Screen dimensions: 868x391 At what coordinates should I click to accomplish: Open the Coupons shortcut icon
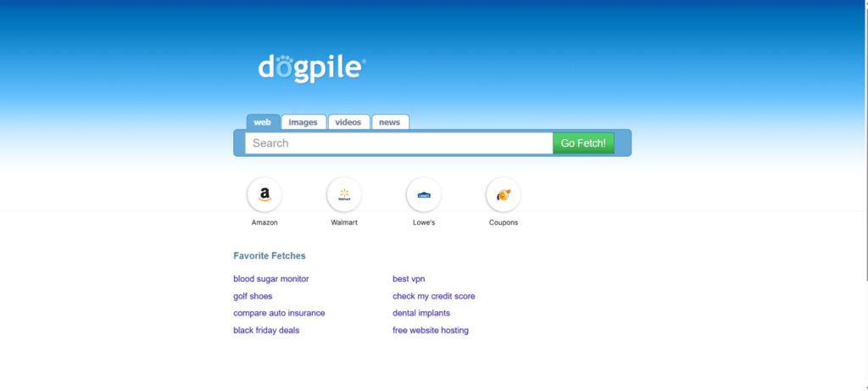click(x=504, y=195)
